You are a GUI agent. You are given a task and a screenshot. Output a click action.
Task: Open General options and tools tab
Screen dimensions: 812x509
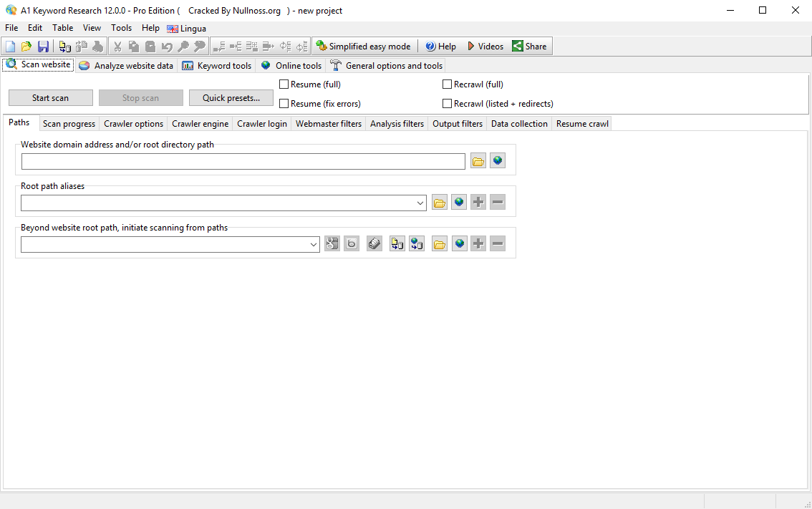(x=387, y=66)
